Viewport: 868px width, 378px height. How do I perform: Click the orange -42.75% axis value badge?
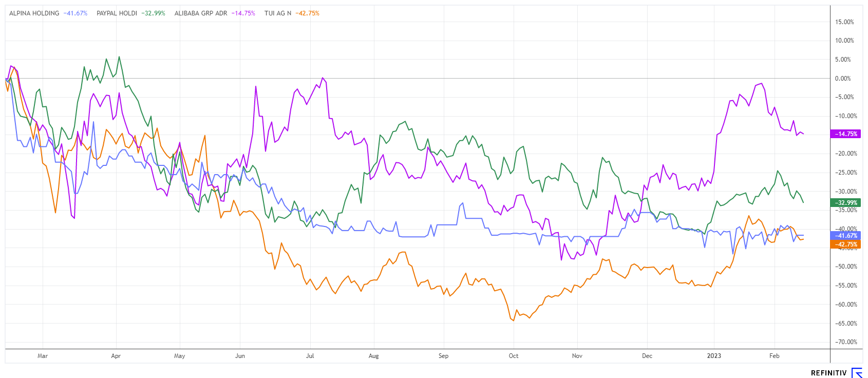coord(845,244)
